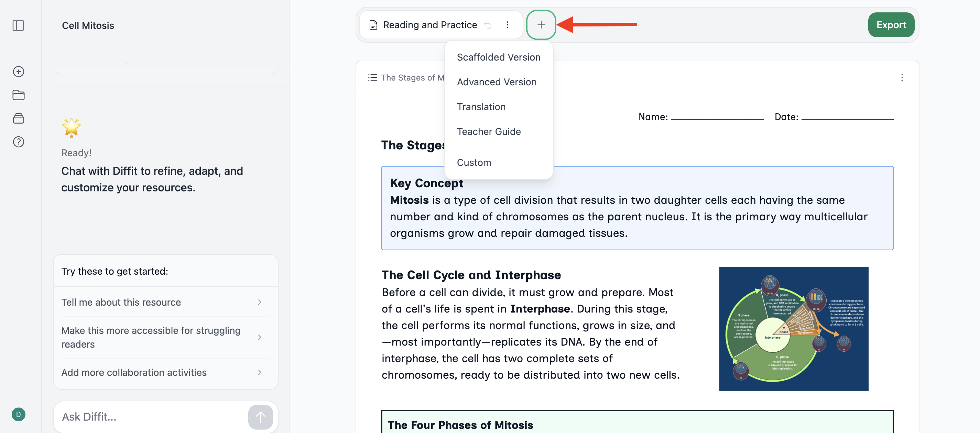Click the bold word Interphase in paragraph
The image size is (980, 433).
(540, 308)
